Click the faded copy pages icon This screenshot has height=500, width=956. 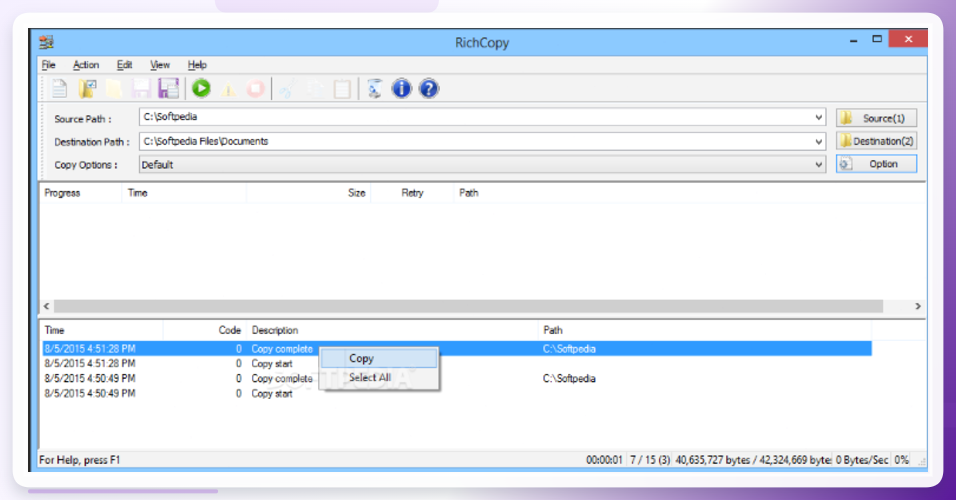tap(315, 90)
